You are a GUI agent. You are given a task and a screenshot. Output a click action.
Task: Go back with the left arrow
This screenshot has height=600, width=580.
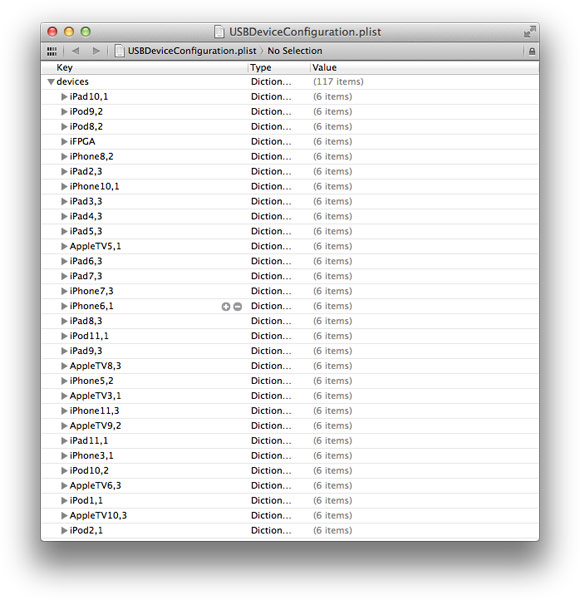76,51
